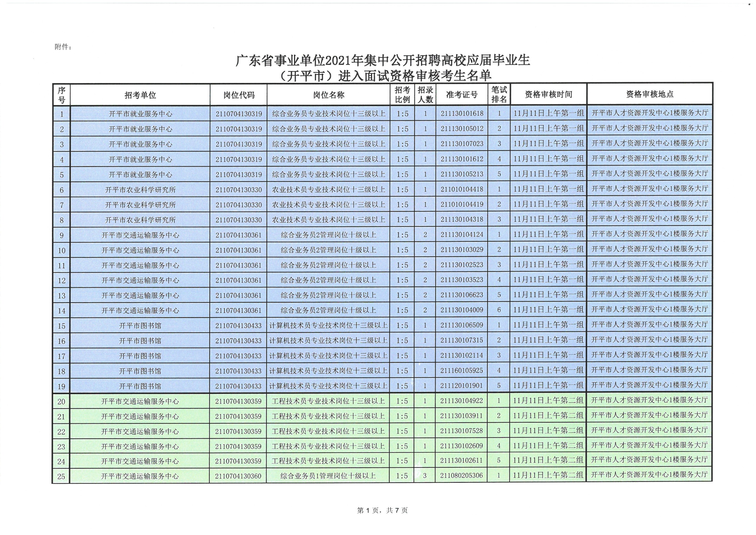Click 工程技术员专业技术岗位十三级以上 in row 24

click(328, 461)
